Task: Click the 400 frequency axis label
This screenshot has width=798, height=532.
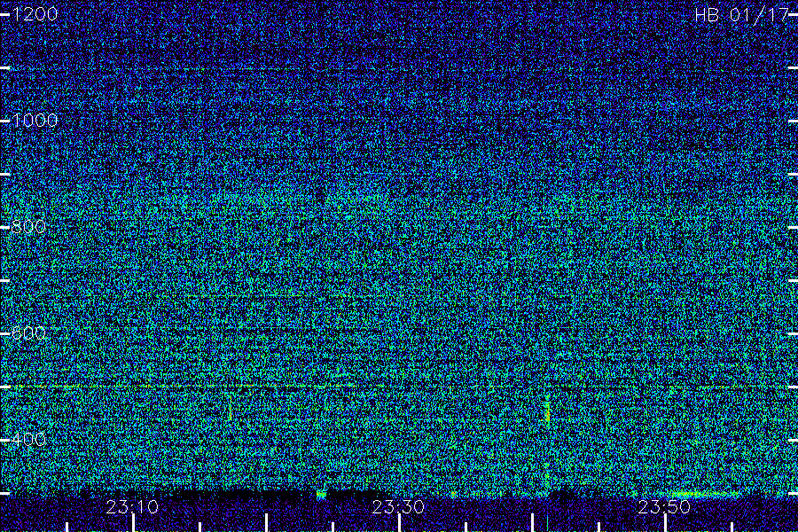Action: (28, 440)
